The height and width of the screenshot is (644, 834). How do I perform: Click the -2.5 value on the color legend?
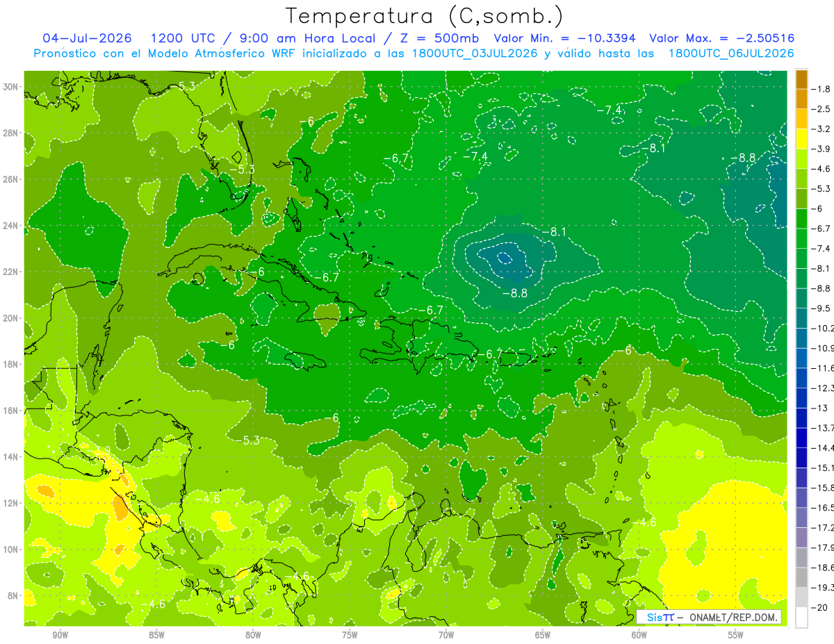821,109
